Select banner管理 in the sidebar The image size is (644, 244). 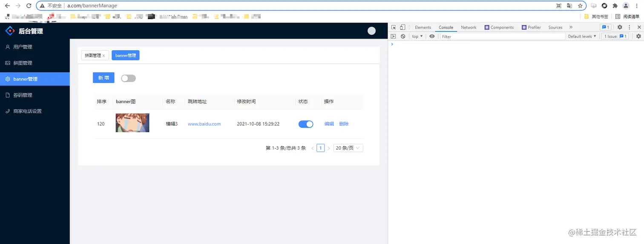35,79
